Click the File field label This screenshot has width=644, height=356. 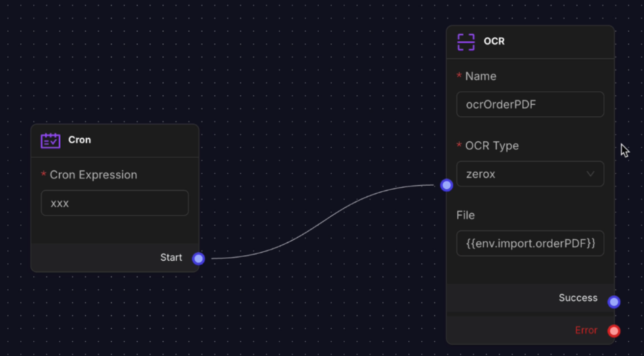tap(466, 215)
